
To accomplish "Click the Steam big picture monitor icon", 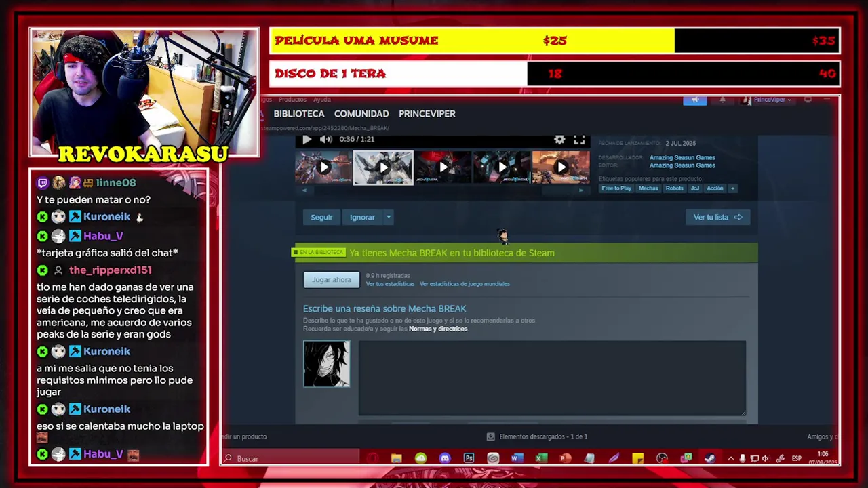I will (808, 100).
